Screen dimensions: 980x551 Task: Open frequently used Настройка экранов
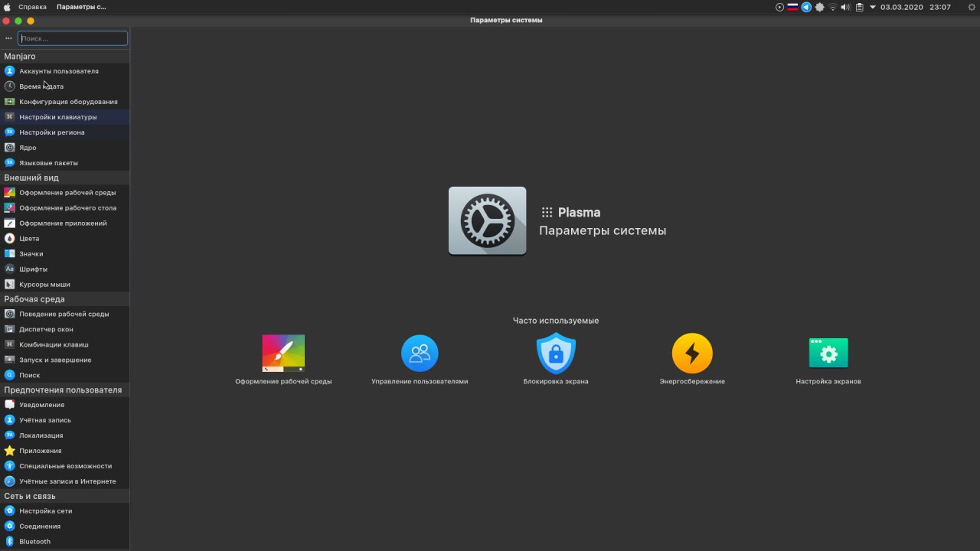[828, 360]
